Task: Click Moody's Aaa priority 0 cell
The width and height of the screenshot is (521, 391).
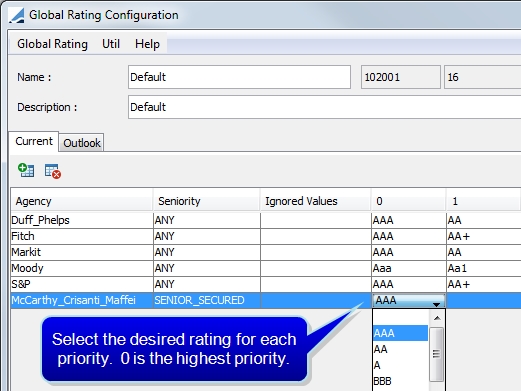Action: coord(409,268)
